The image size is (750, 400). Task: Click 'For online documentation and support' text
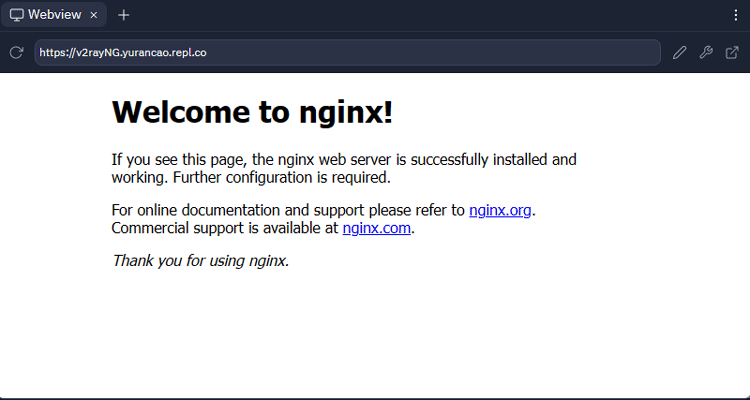(x=238, y=210)
